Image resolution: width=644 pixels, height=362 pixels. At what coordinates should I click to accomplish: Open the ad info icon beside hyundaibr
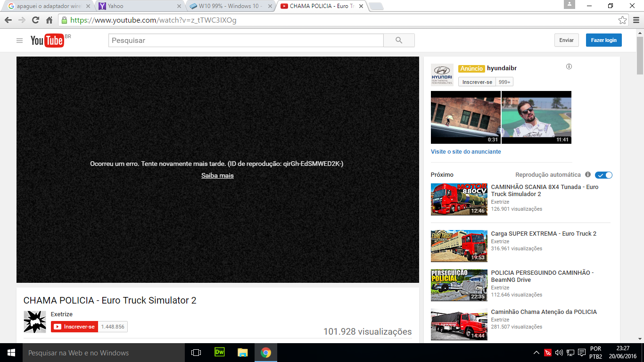point(569,66)
